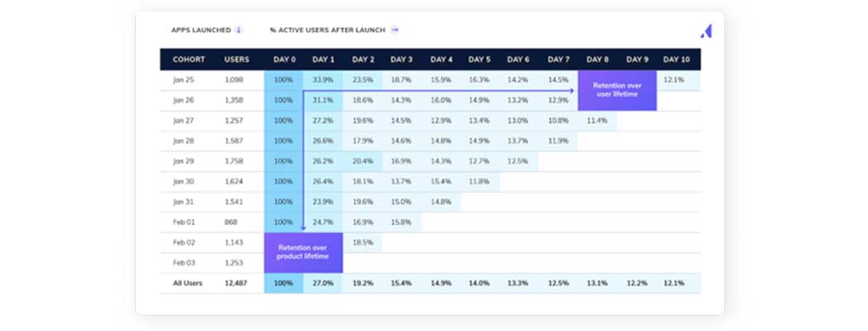Click the Retention over user lifetime box
The width and height of the screenshot is (868, 331).
617,90
